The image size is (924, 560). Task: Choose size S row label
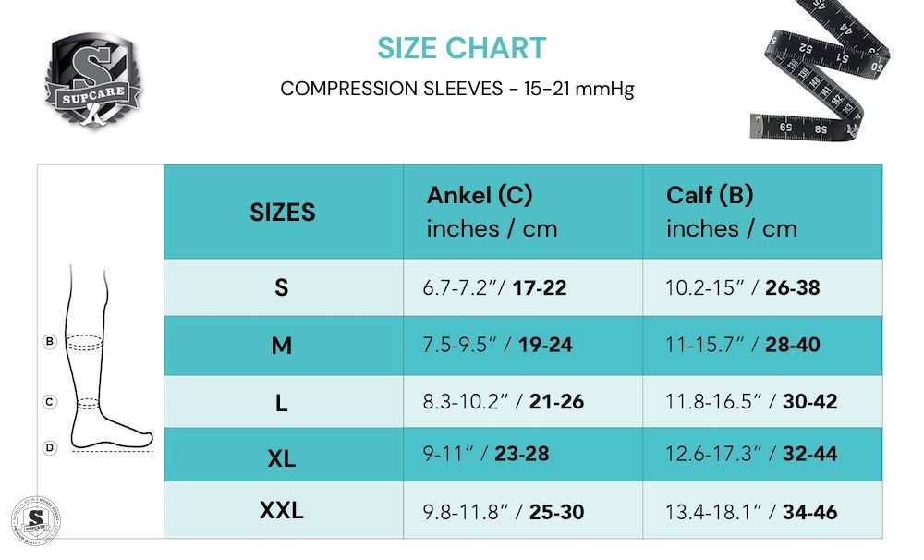(282, 287)
